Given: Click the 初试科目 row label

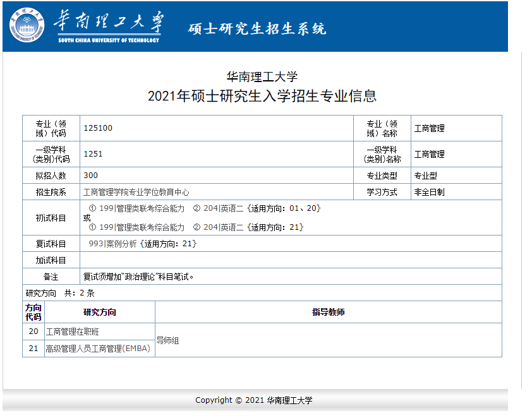Looking at the screenshot, I should 51,218.
